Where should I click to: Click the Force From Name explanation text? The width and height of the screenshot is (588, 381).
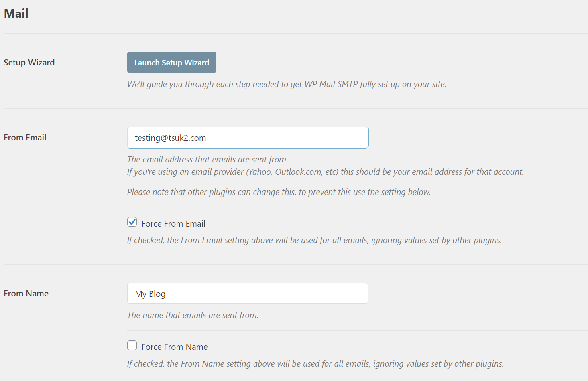coord(315,364)
